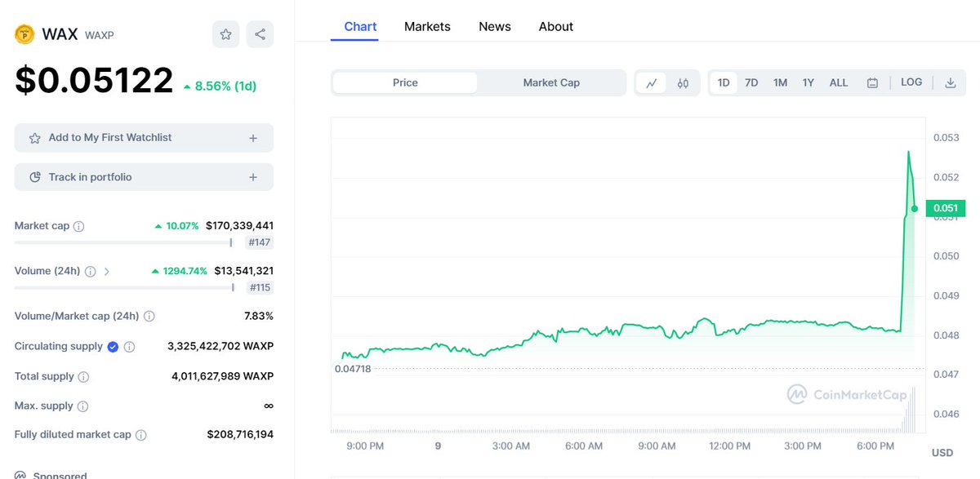
Task: Click Track in portfolio button
Action: [x=144, y=177]
